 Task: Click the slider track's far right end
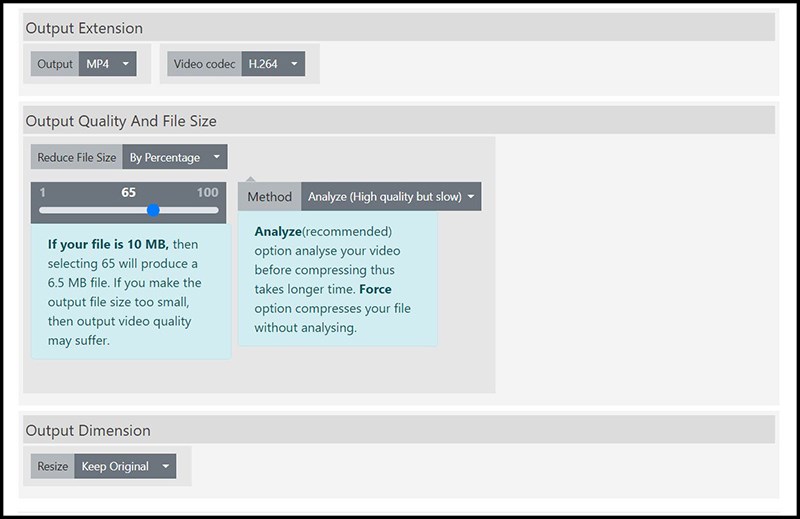216,210
